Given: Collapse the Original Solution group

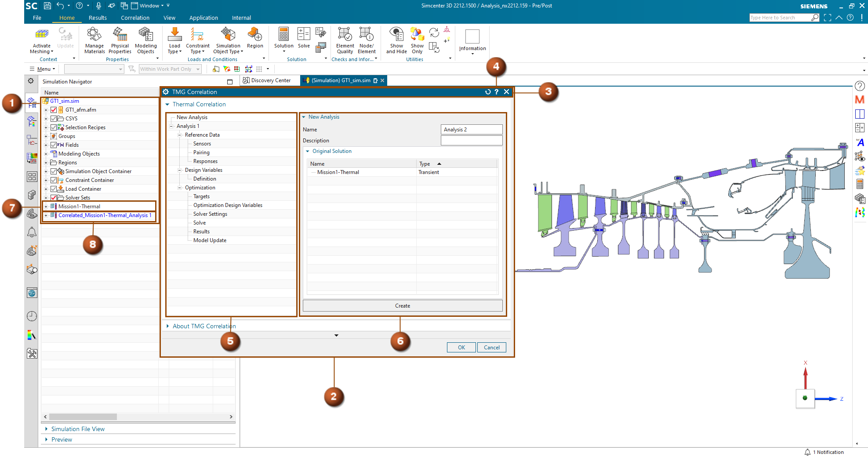Looking at the screenshot, I should coord(308,151).
